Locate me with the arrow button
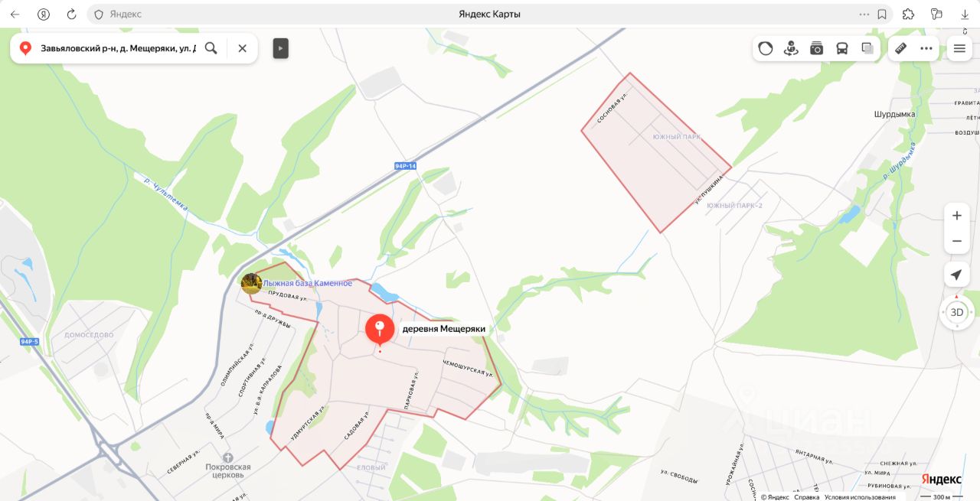Screen dimensions: 980x501 tap(956, 275)
